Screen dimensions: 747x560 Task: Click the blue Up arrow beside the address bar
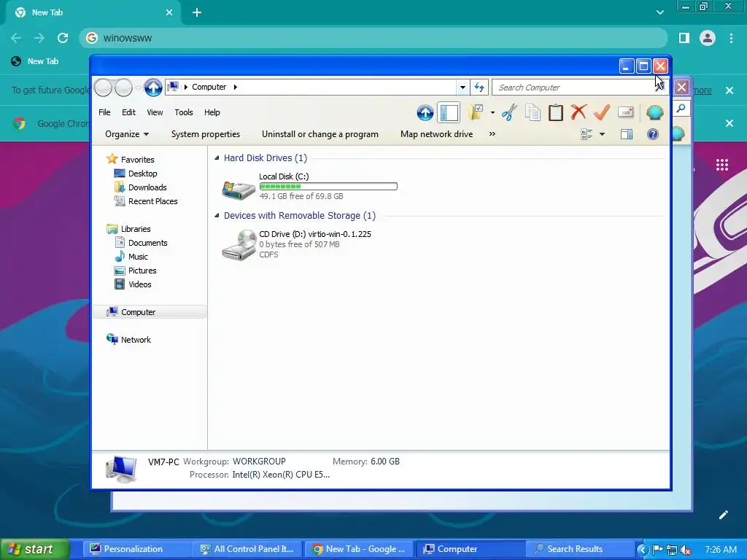coord(153,87)
